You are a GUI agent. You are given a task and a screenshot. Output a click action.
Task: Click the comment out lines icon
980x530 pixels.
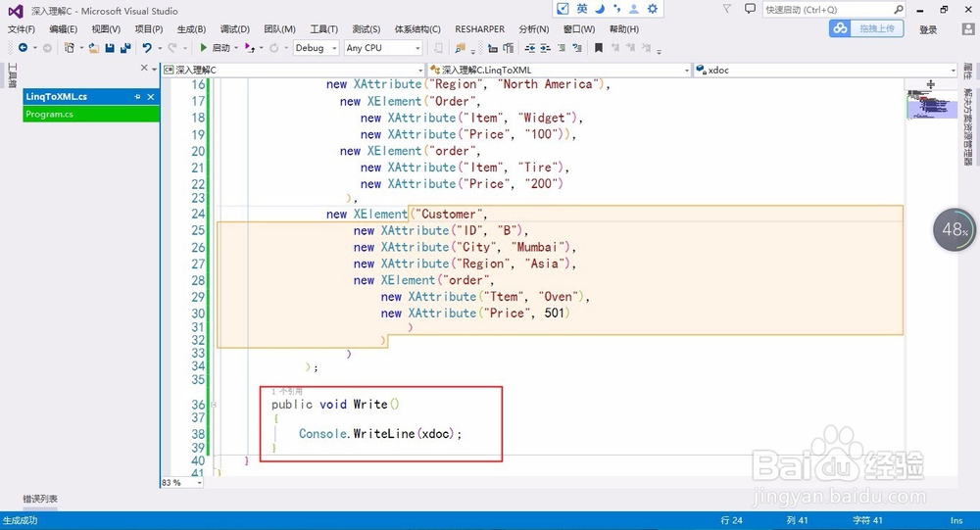tap(562, 47)
